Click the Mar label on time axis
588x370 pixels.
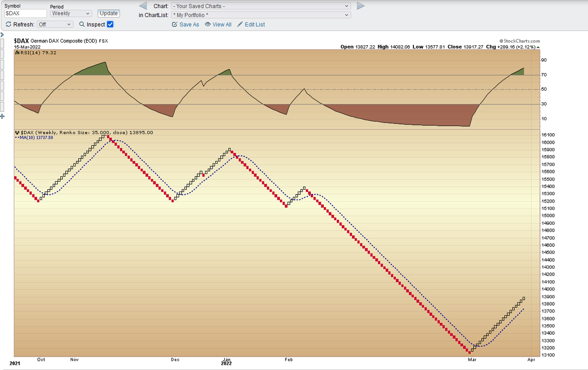click(472, 359)
